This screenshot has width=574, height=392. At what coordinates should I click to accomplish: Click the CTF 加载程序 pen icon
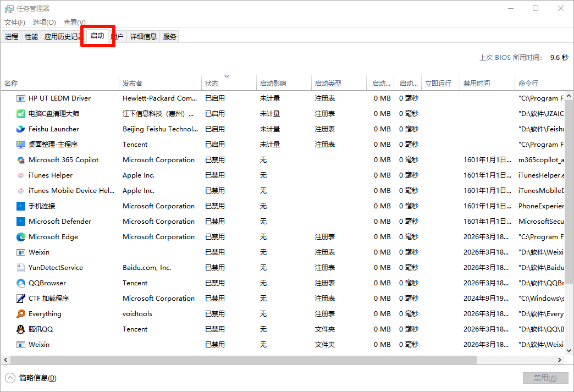tap(21, 299)
